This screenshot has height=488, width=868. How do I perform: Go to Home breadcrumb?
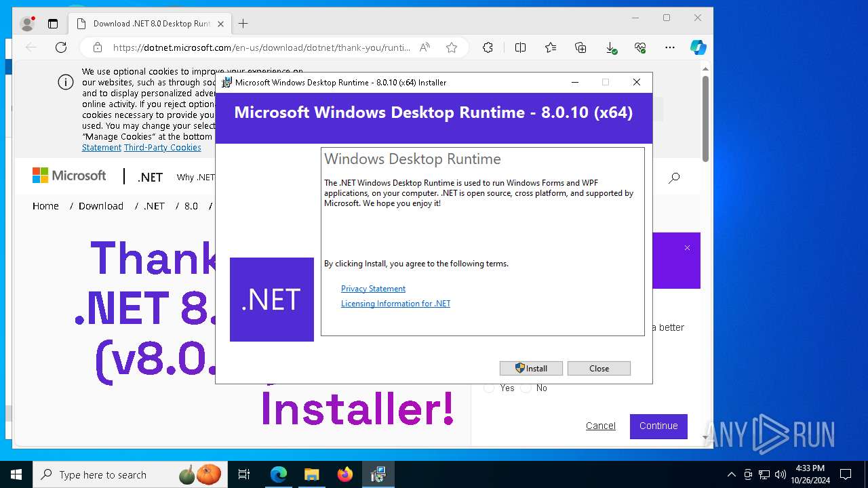(45, 206)
